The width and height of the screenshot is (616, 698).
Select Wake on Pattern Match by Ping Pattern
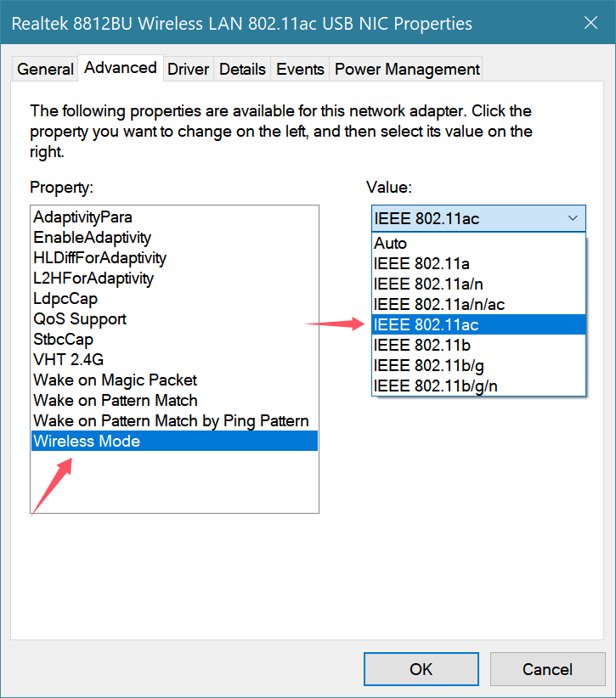pyautogui.click(x=174, y=420)
